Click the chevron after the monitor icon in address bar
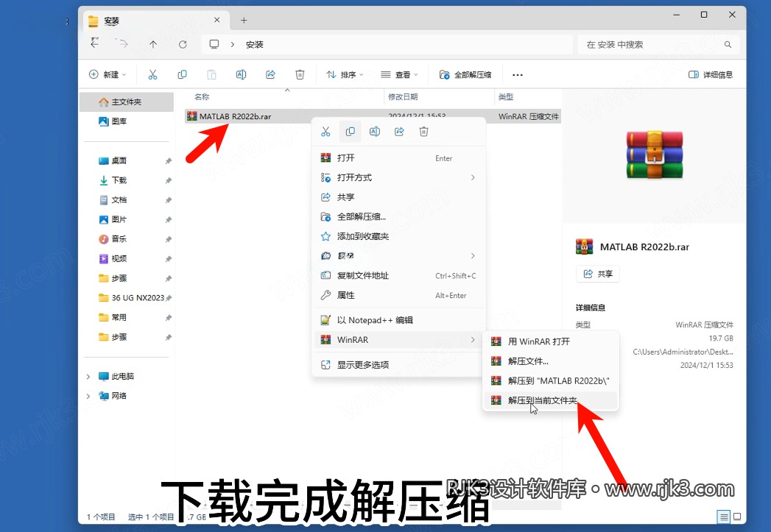 tap(233, 45)
